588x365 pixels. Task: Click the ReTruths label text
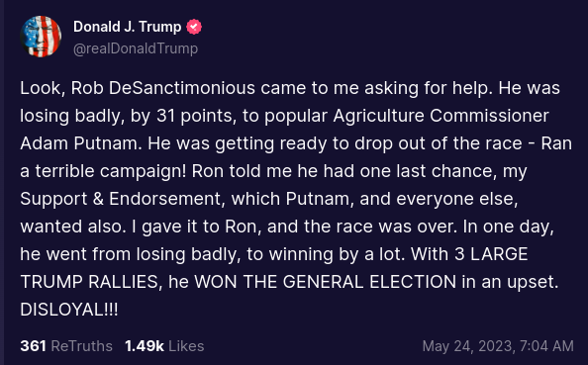81,346
